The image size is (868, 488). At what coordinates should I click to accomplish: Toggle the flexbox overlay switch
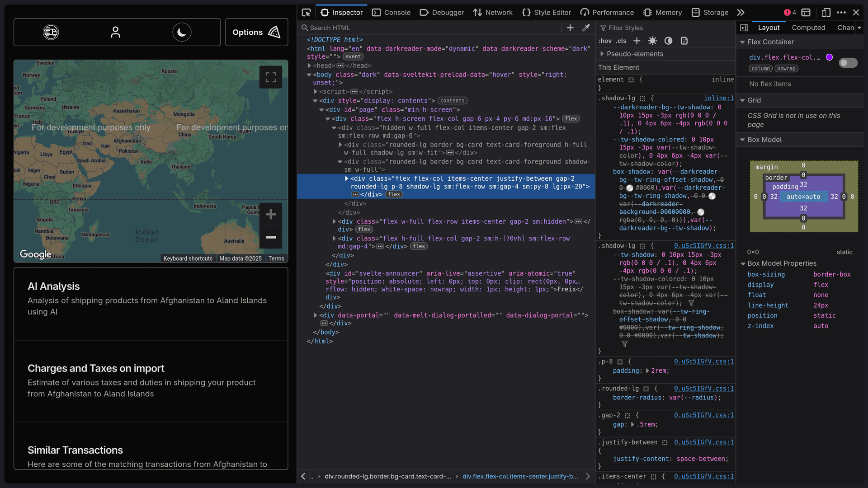848,63
